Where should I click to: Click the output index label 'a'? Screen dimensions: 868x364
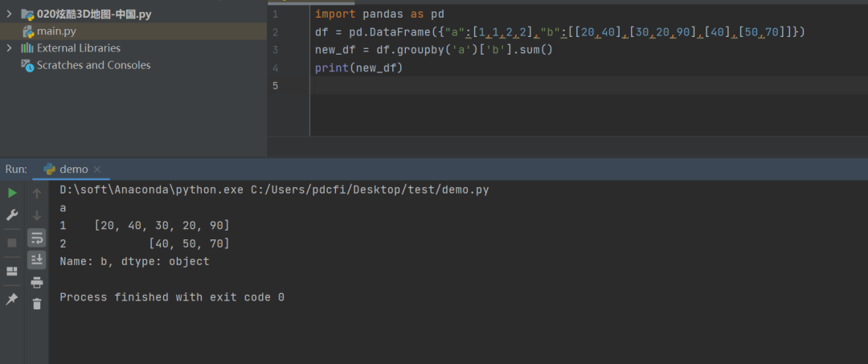click(63, 208)
